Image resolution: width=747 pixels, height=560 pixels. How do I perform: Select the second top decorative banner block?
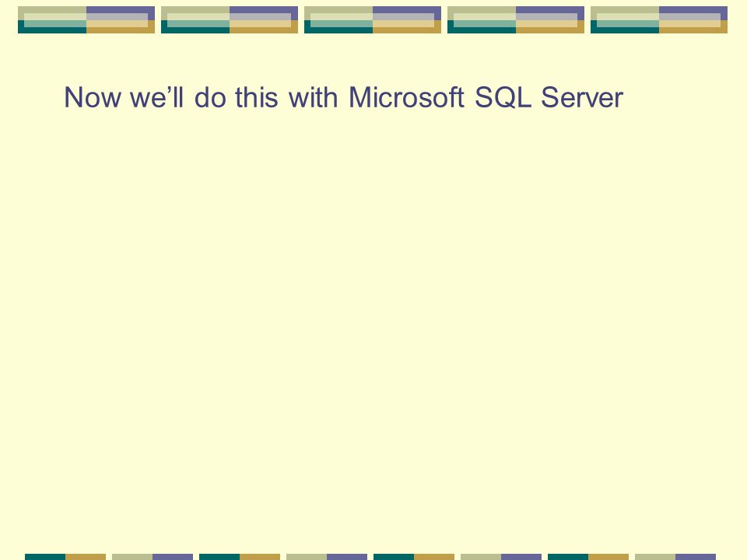(x=229, y=19)
